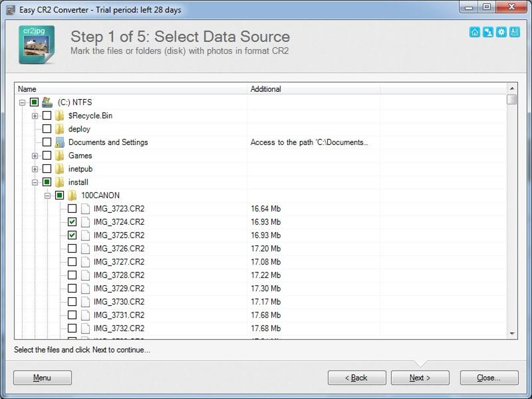Viewport: 532px width, 399px height.
Task: Uncheck the IMG_3724.CR2 checkbox
Action: pos(72,222)
